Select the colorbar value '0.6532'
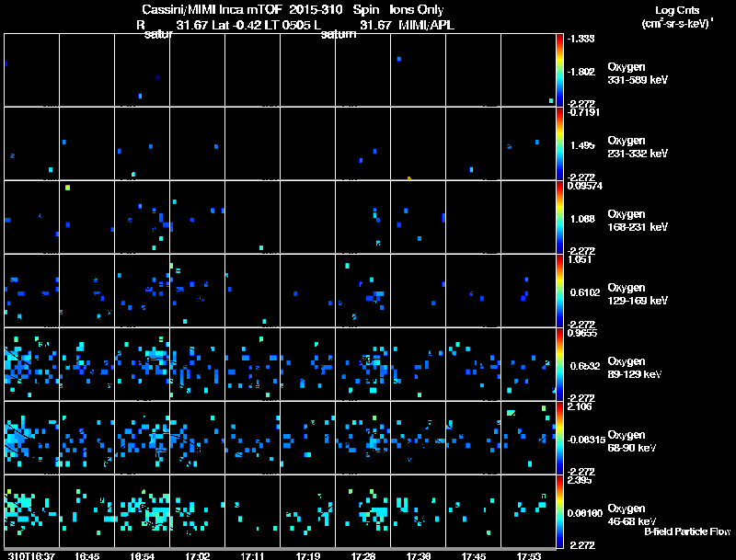Viewport: 736px width, 560px height. coord(585,366)
